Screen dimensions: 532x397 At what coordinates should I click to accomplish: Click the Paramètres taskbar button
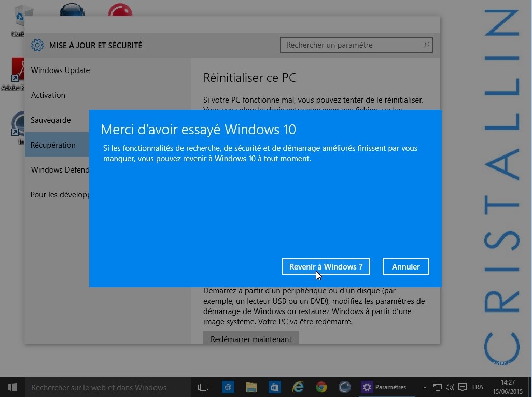387,387
